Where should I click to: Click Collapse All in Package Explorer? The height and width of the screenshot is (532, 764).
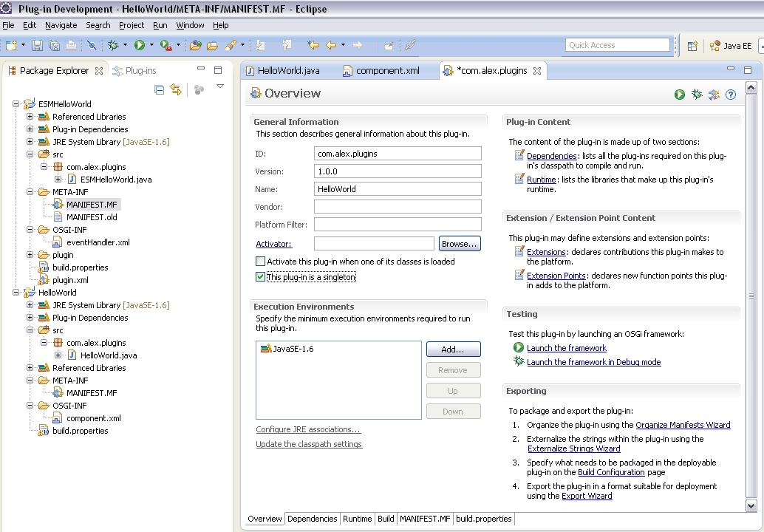[159, 89]
